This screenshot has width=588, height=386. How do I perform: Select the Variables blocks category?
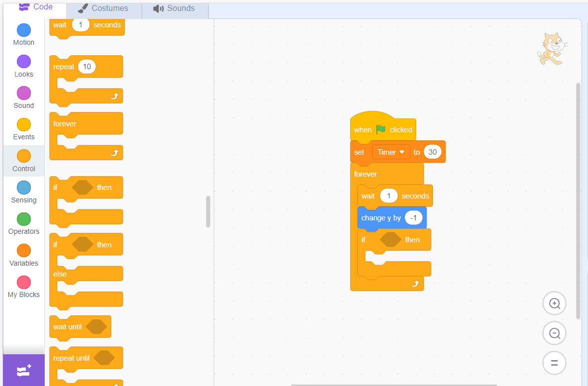pyautogui.click(x=24, y=256)
